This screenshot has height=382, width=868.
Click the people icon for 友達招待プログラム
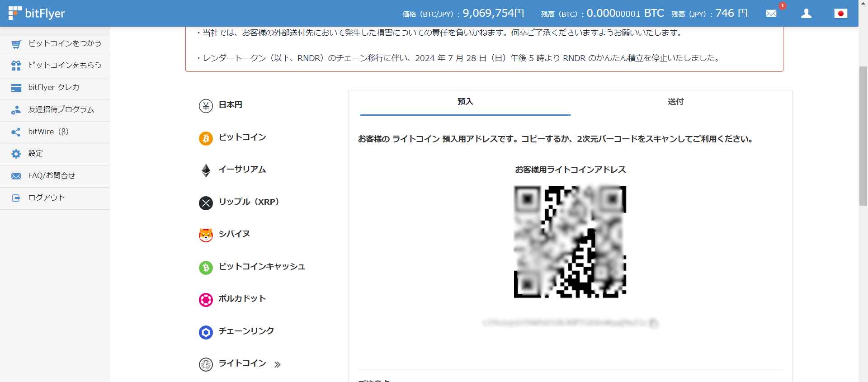16,110
